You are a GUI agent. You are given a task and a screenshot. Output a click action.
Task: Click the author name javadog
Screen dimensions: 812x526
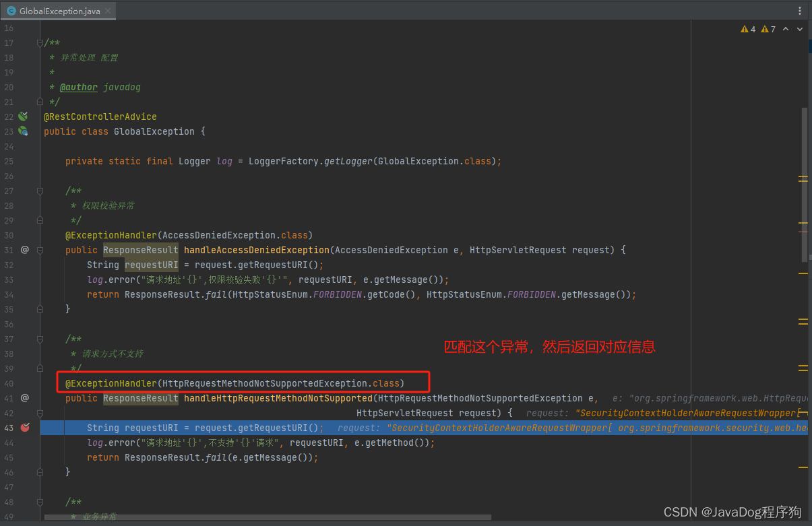(x=122, y=87)
